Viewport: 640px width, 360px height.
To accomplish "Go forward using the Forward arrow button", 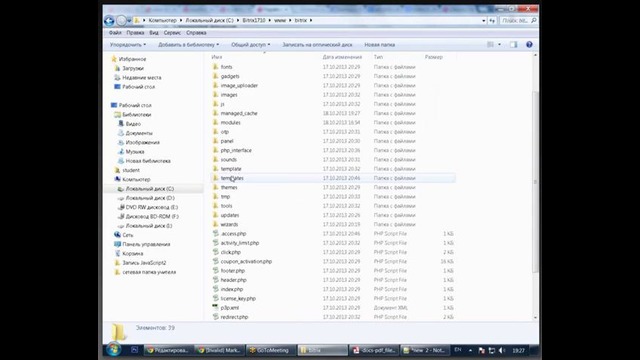I will tap(122, 20).
